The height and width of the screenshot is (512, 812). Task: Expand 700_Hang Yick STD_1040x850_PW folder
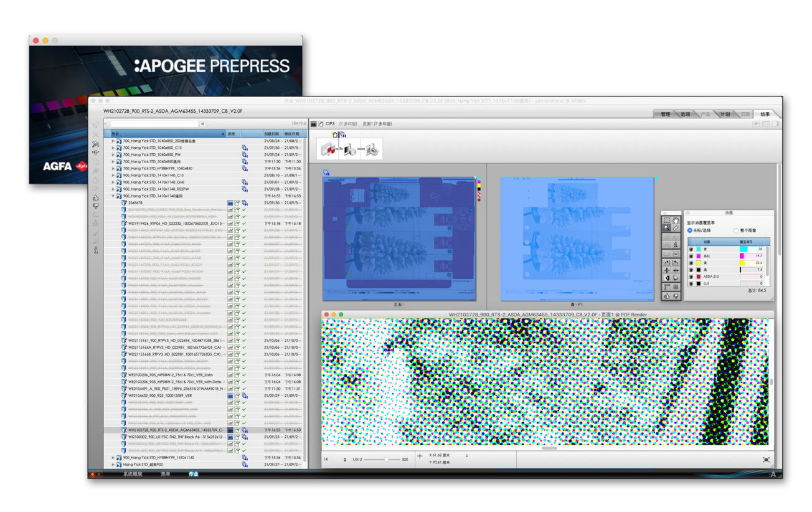pos(113,154)
